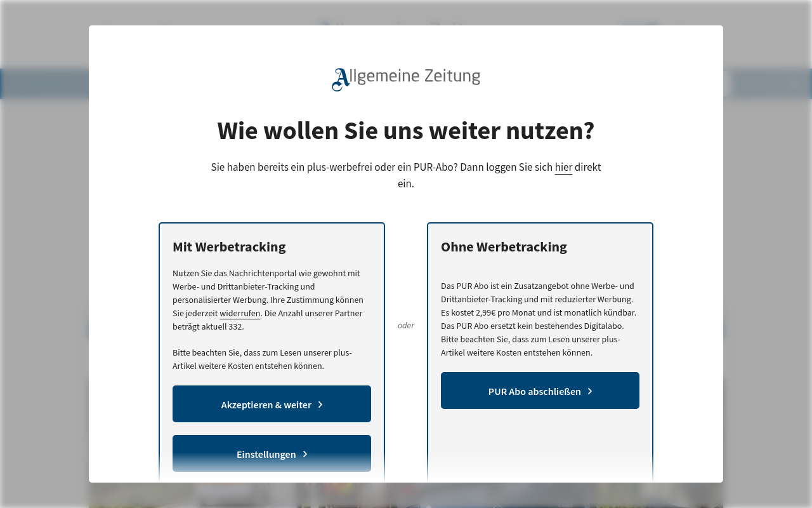The height and width of the screenshot is (508, 812).
Task: Select the 'Ohne Werbetracking' heading
Action: click(x=504, y=246)
